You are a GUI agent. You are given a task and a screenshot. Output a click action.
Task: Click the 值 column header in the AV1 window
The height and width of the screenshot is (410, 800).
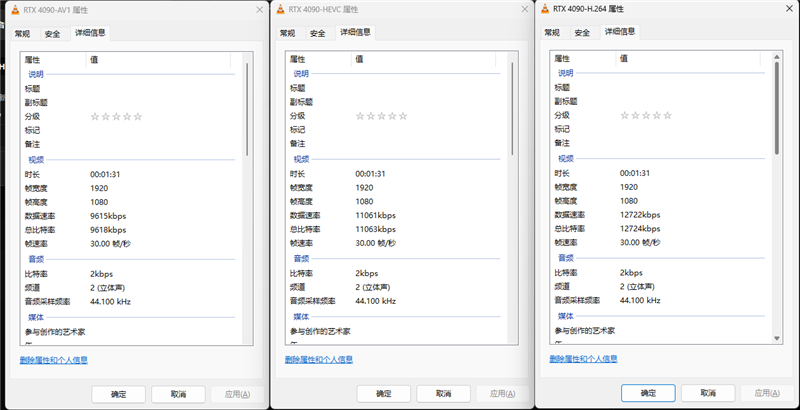click(x=159, y=60)
